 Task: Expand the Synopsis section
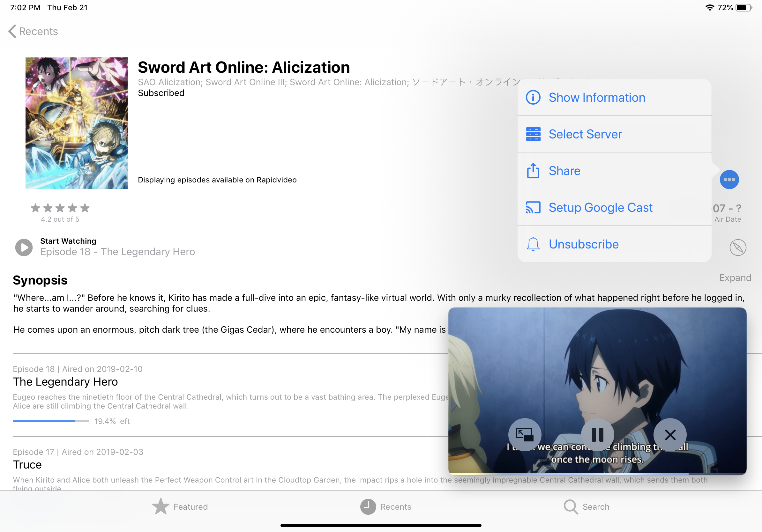[x=735, y=277]
